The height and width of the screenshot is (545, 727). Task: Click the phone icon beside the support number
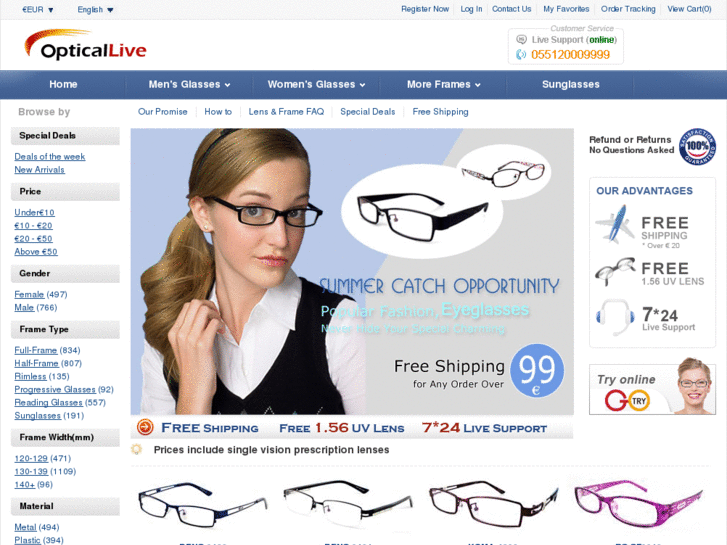(521, 55)
